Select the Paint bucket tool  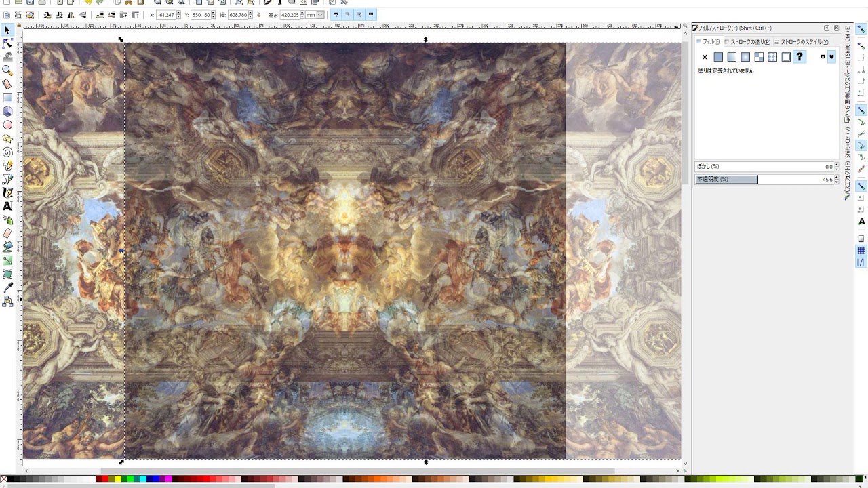click(x=7, y=247)
